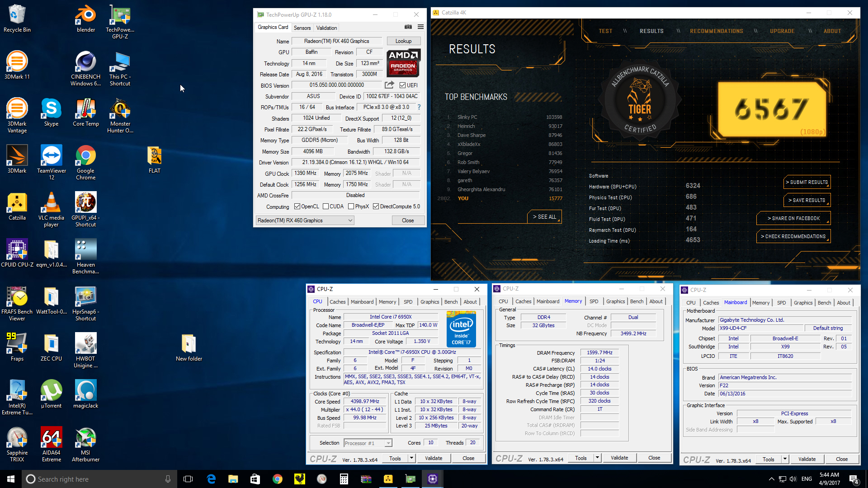Open Caches tab in CPU-Z CPU window
Screen dimensions: 868x488
337,302
